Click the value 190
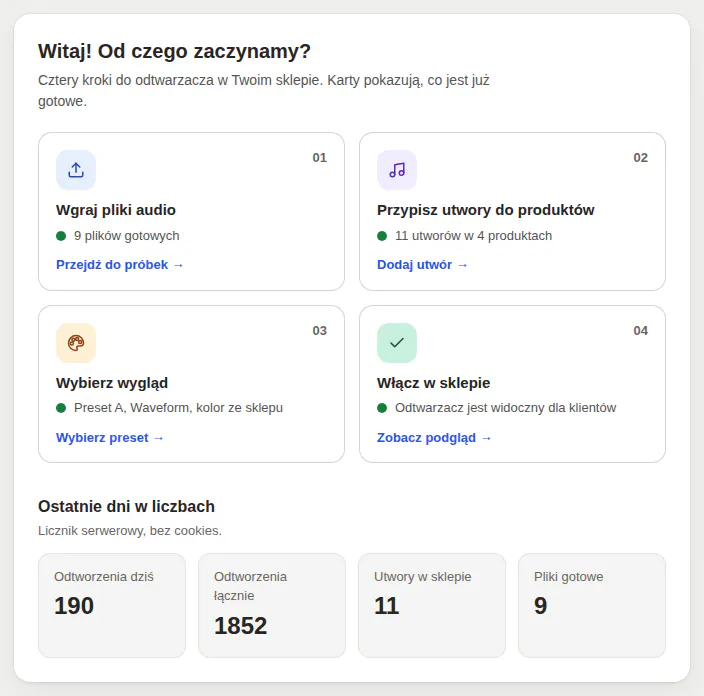The width and height of the screenshot is (704, 696). (x=74, y=606)
